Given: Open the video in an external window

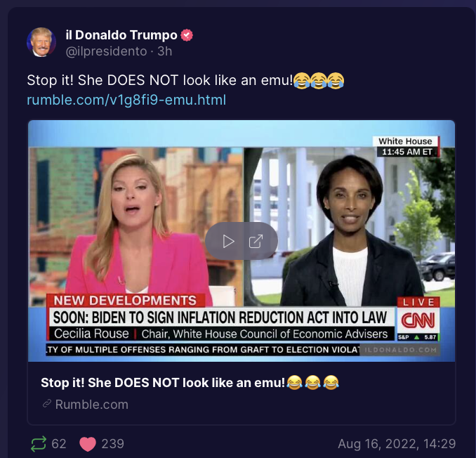Looking at the screenshot, I should [x=256, y=242].
